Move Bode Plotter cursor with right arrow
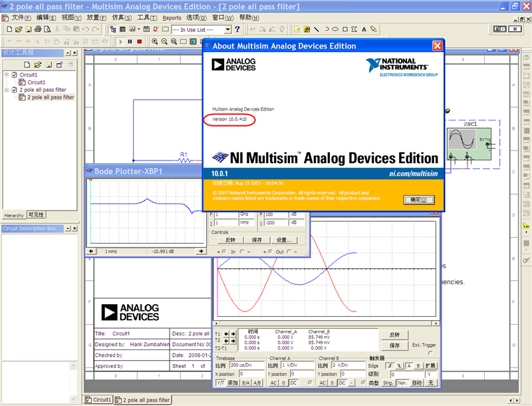This screenshot has width=532, height=406. (201, 251)
